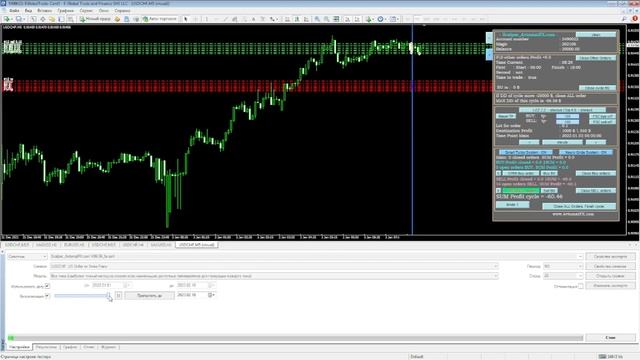Click the Стоп button
Screen dimensions: 640x360
tap(611, 338)
